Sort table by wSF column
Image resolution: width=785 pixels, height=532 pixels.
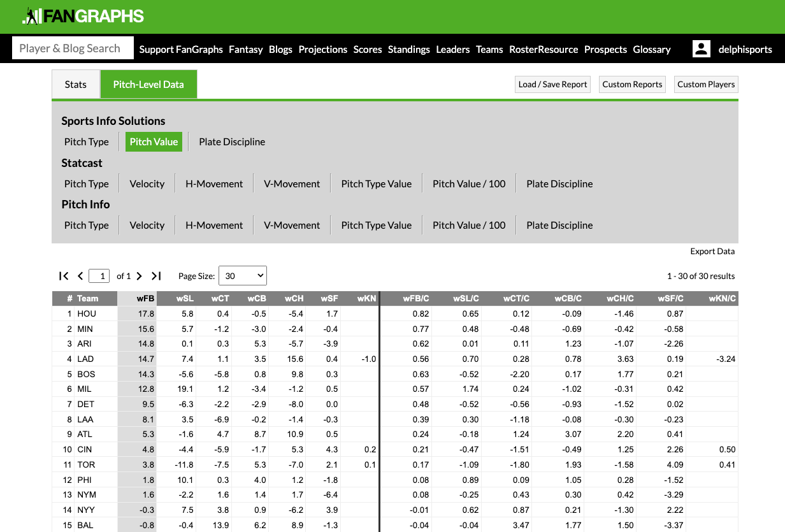[329, 298]
